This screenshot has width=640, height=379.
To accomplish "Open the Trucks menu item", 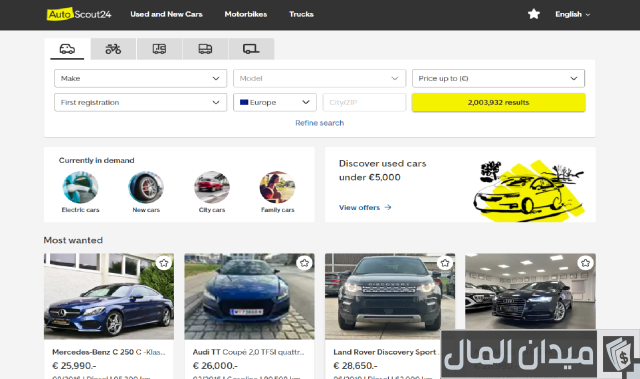I will [x=301, y=14].
